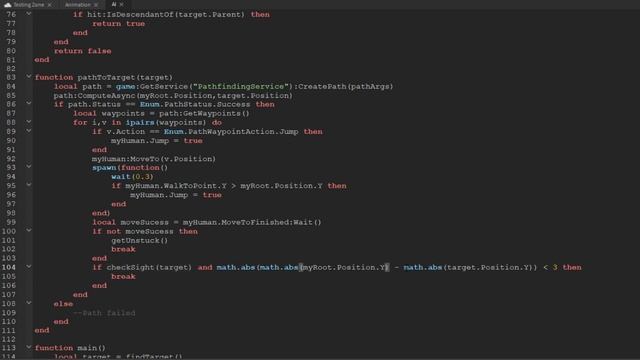Collapse the v.Action if block at line 89

[x=29, y=131]
